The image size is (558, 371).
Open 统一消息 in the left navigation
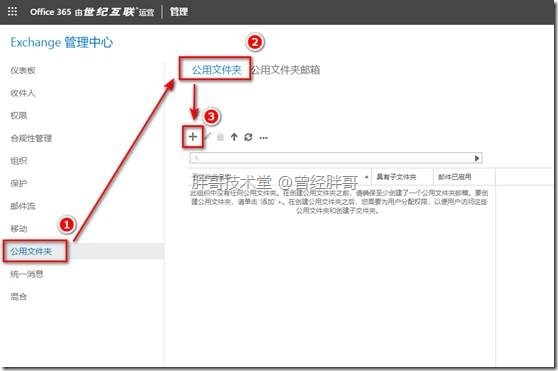(27, 274)
